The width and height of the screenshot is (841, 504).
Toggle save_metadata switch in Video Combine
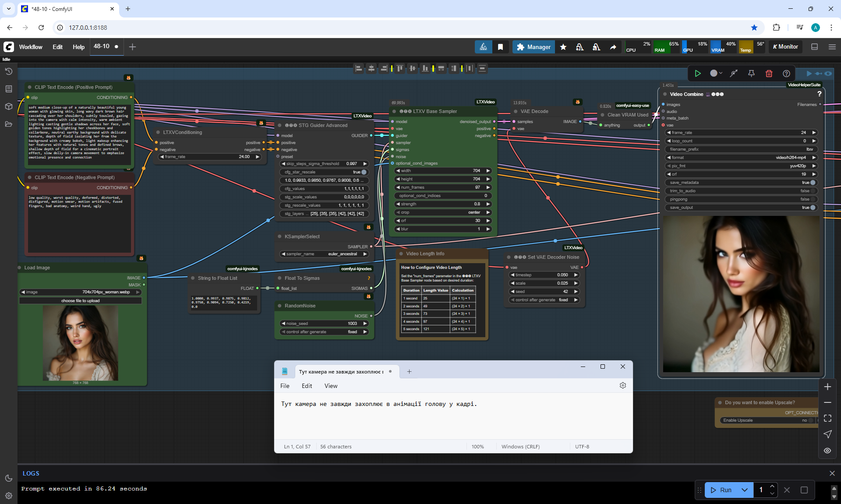813,183
